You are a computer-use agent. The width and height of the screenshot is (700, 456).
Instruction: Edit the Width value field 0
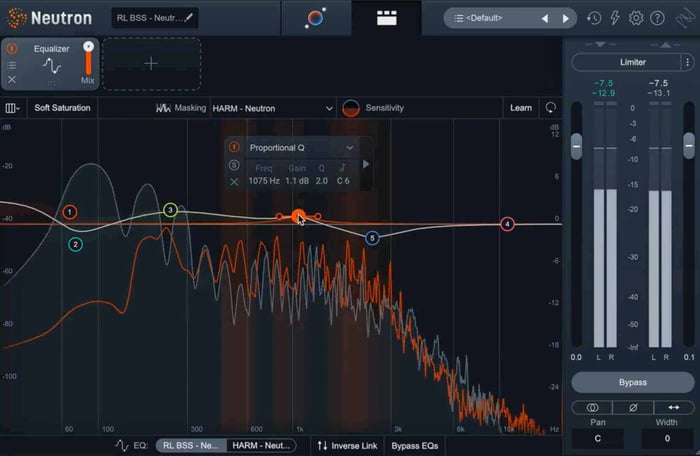(667, 439)
